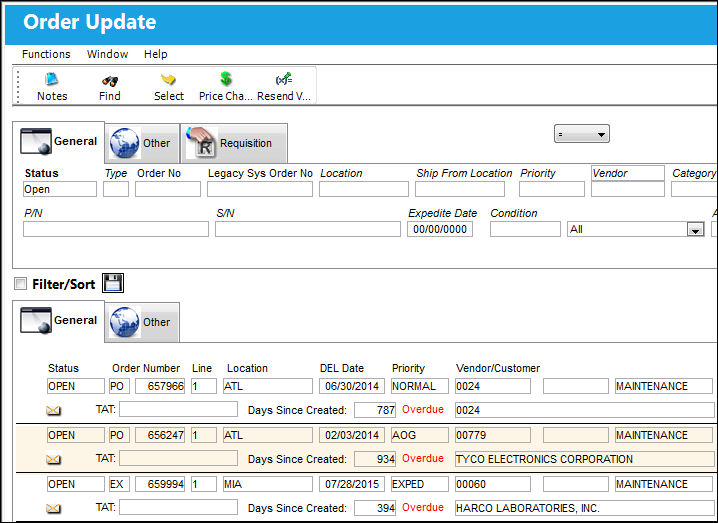Screen dimensions: 718x523
Task: Click the Priority search field
Action: click(552, 189)
